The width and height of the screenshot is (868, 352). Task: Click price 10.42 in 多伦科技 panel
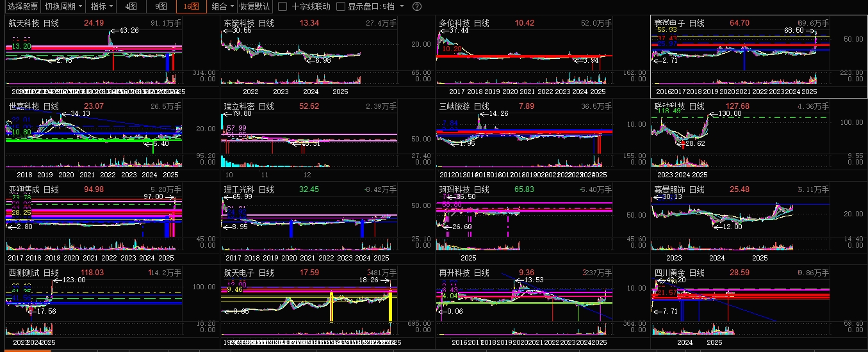(x=525, y=23)
